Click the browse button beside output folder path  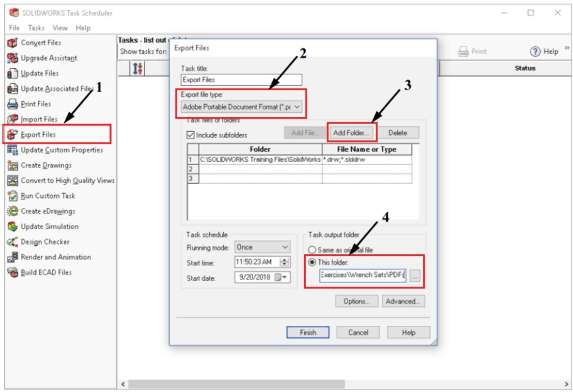tap(415, 276)
